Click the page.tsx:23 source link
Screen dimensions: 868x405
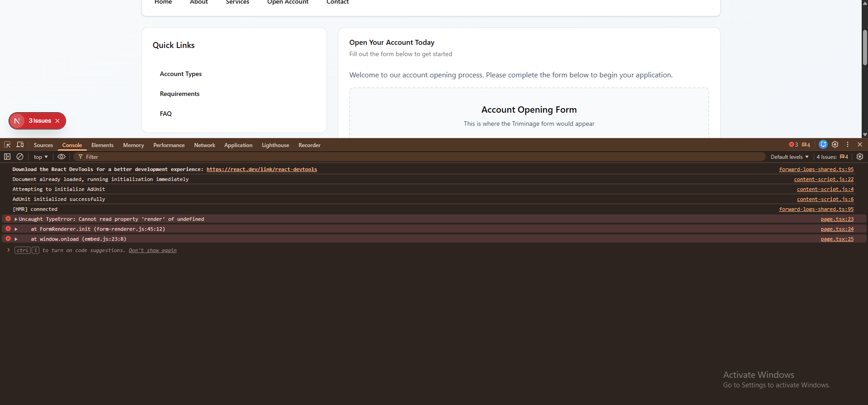[x=837, y=219]
